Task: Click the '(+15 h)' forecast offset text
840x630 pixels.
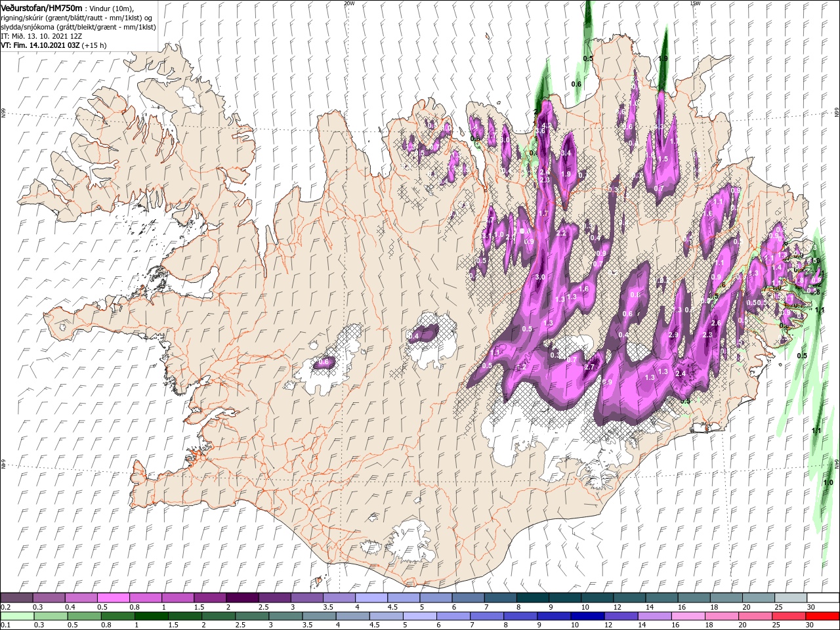Action: (x=94, y=45)
